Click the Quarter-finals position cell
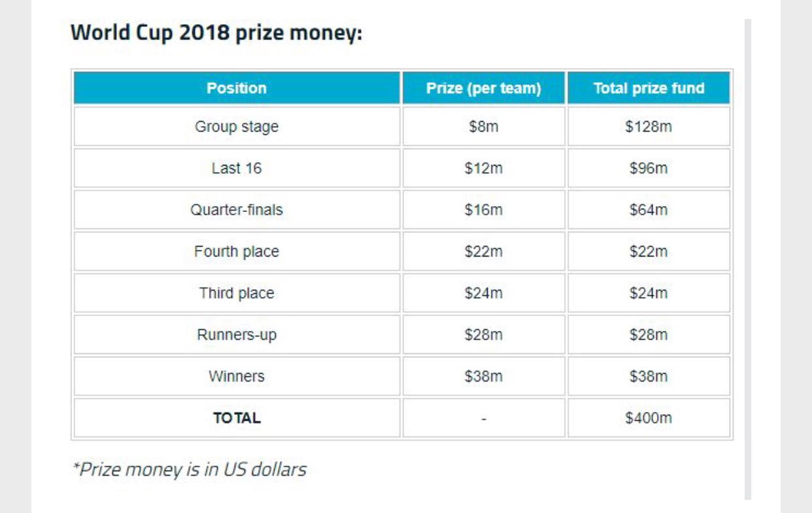812x513 pixels. 237,210
